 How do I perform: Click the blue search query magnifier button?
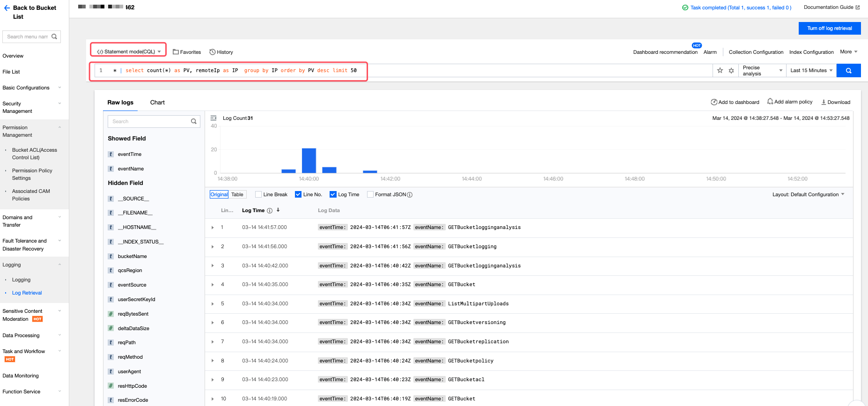(848, 71)
